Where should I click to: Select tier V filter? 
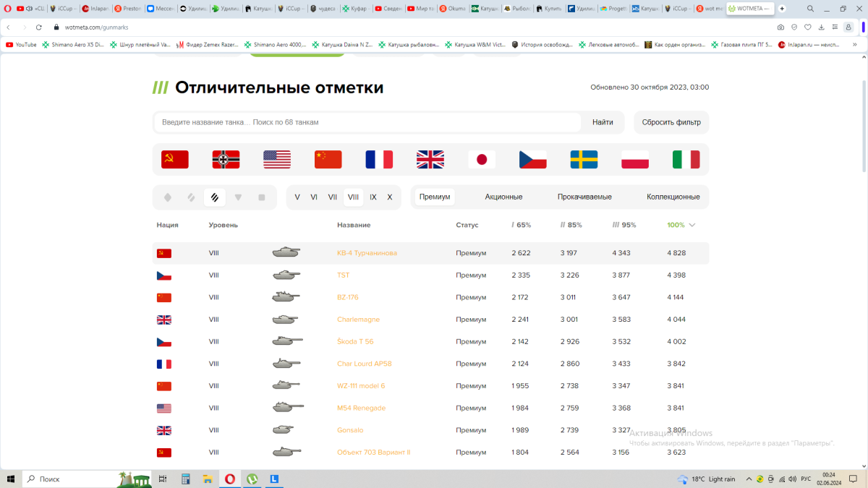(297, 197)
